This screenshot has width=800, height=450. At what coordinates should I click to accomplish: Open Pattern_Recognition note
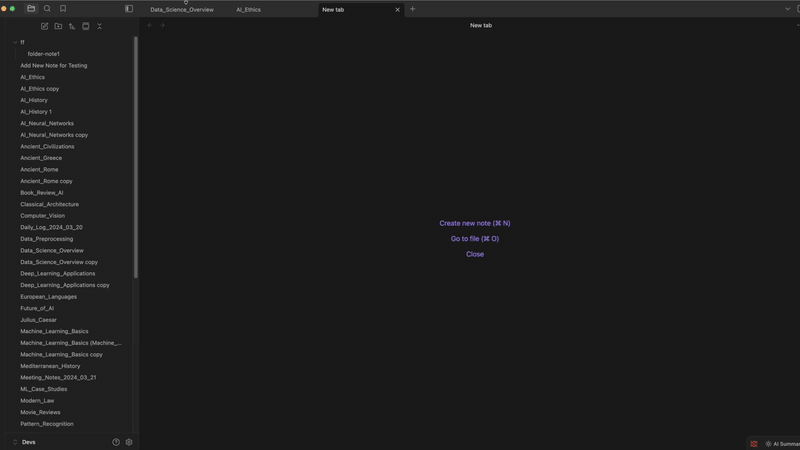tap(47, 424)
